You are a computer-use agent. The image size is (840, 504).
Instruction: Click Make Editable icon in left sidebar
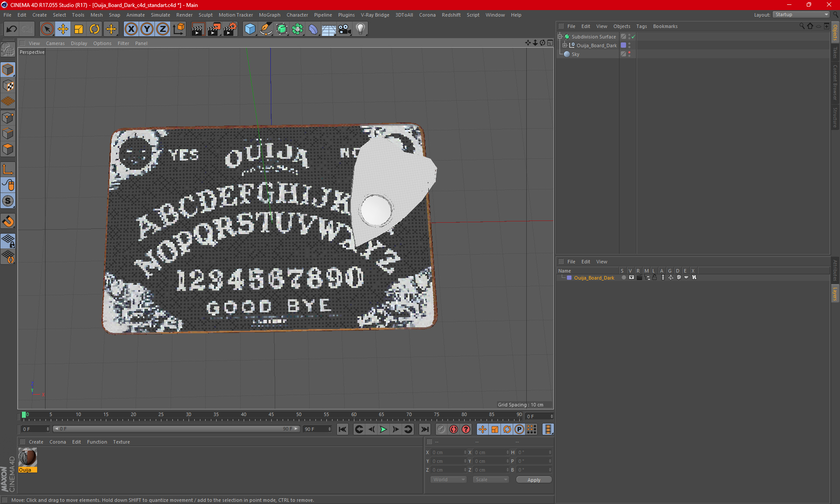(x=8, y=50)
